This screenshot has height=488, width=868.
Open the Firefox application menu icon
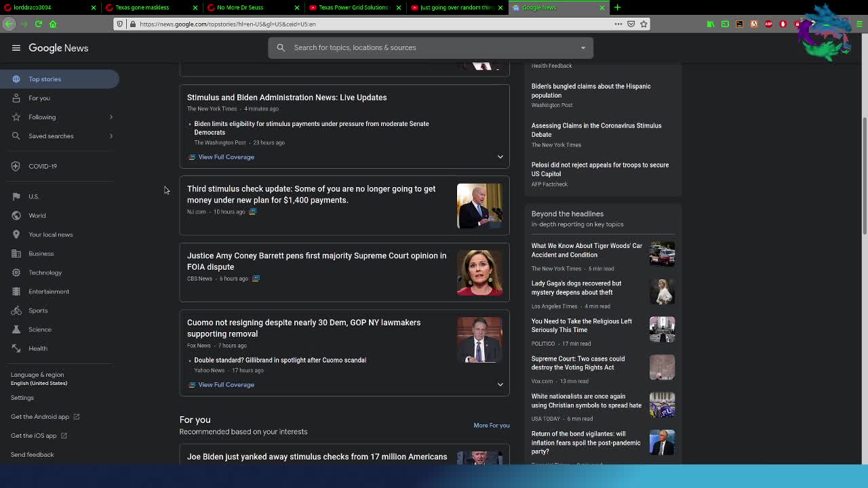[859, 24]
